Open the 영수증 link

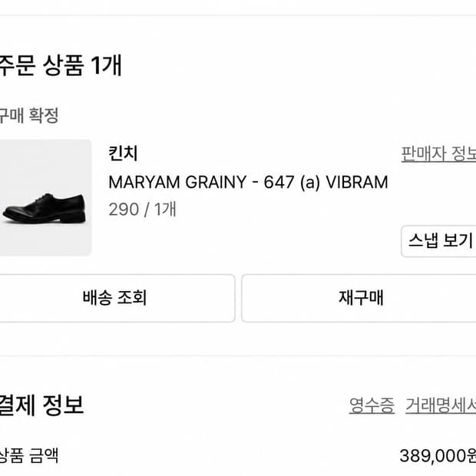coord(372,405)
